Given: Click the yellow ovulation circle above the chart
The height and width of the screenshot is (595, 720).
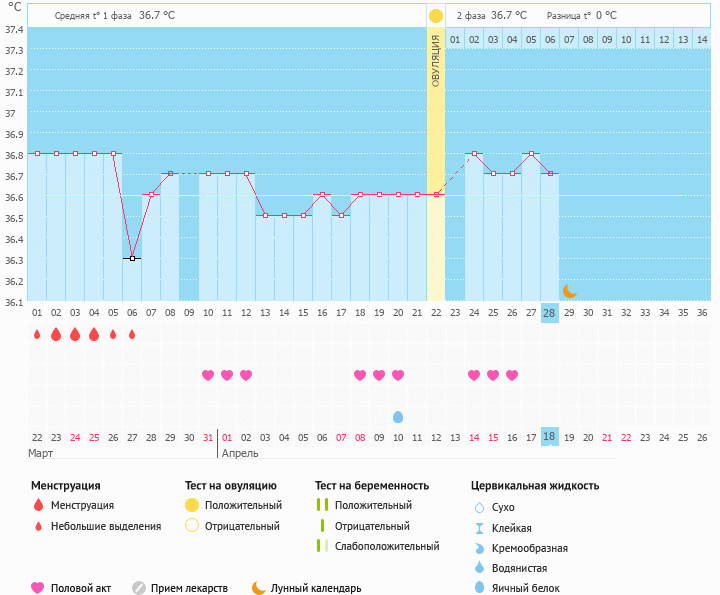Looking at the screenshot, I should pyautogui.click(x=435, y=16).
